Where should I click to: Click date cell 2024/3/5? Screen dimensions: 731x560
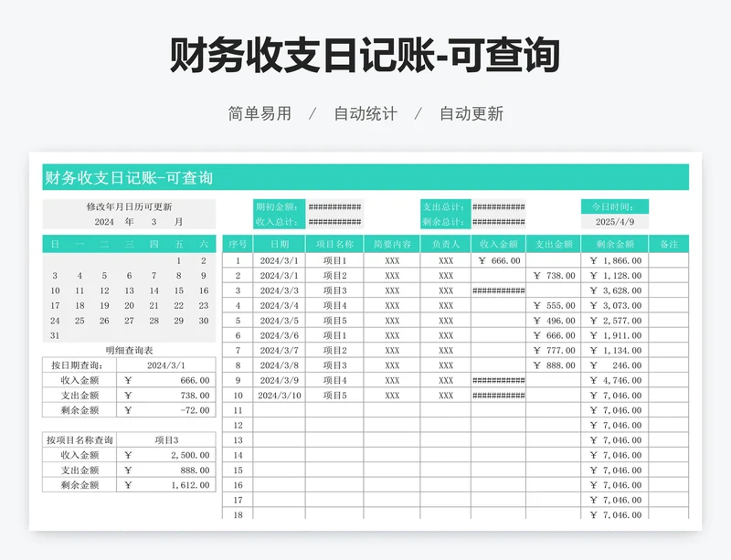280,321
